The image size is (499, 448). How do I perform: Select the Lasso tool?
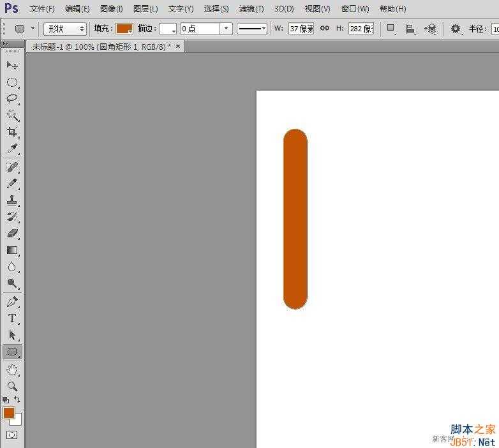(12, 99)
